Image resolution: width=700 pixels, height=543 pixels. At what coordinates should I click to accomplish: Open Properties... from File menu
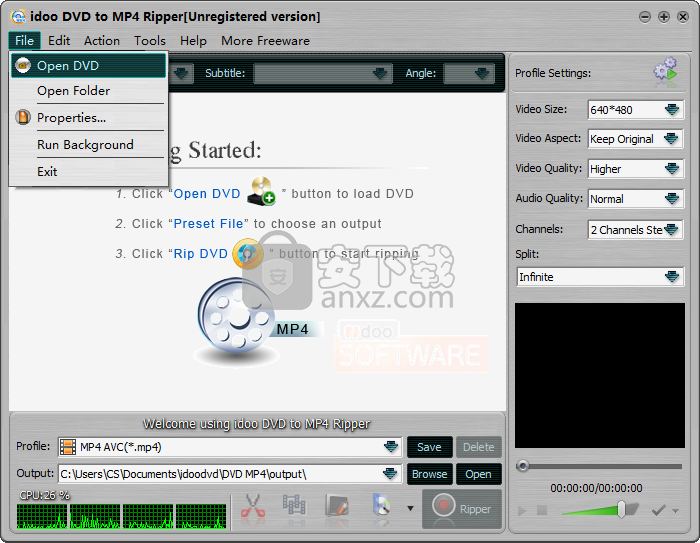click(x=88, y=117)
